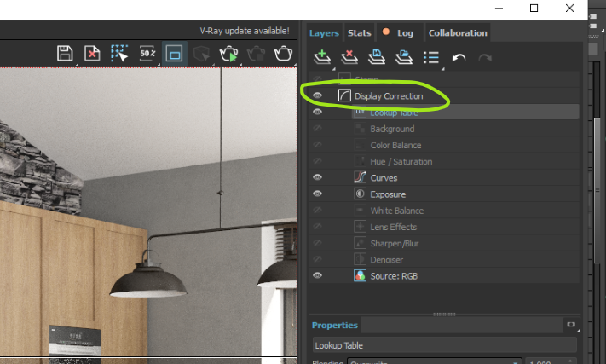This screenshot has height=364, width=606.
Task: Click the 50% zoom toolbar icon
Action: (x=147, y=54)
